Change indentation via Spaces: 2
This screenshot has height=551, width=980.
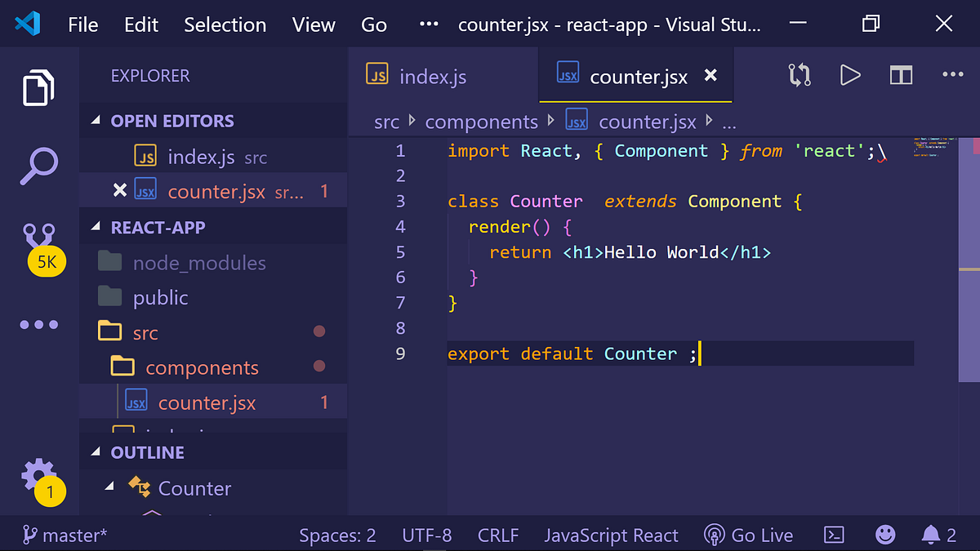coord(337,535)
